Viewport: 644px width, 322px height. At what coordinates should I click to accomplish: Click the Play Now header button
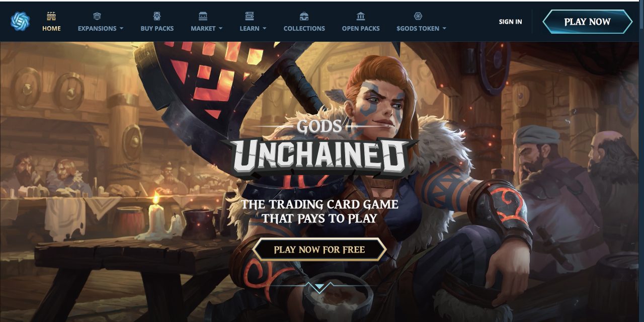click(x=587, y=22)
